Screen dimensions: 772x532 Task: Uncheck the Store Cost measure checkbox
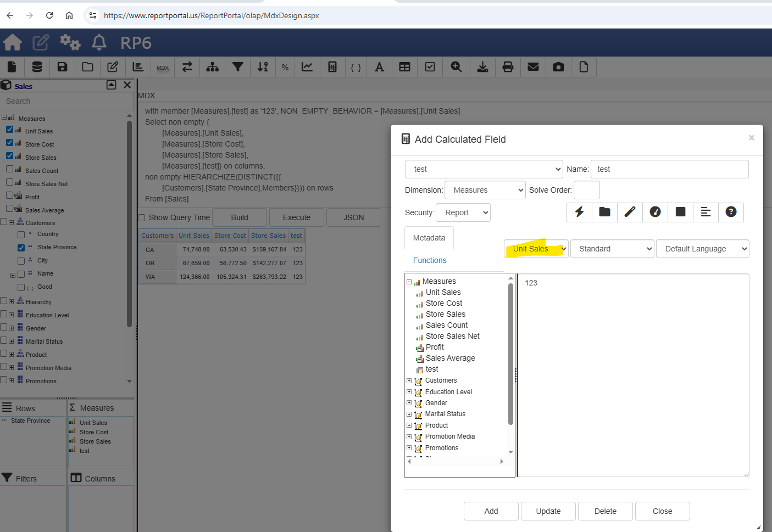[10, 143]
